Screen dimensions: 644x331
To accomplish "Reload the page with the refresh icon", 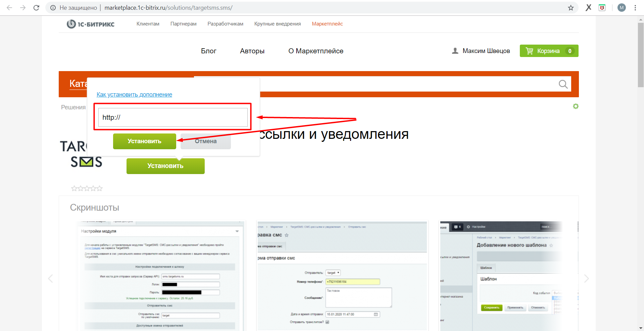I will tap(36, 8).
